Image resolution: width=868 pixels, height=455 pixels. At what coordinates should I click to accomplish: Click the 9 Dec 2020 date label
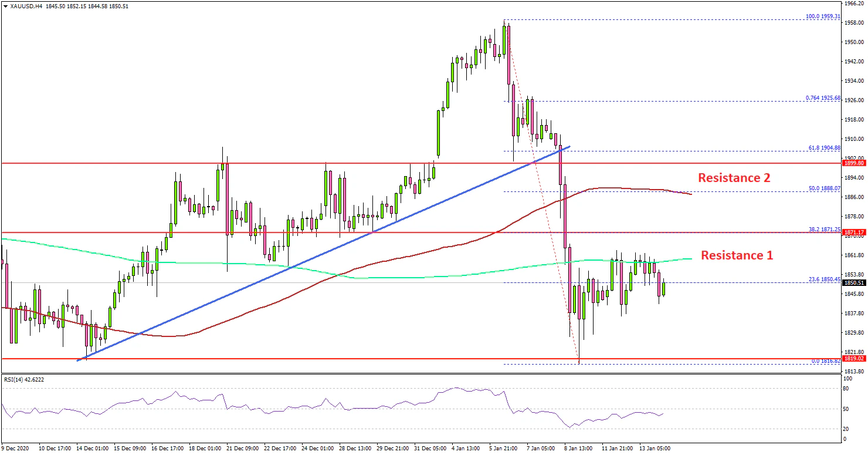point(16,448)
